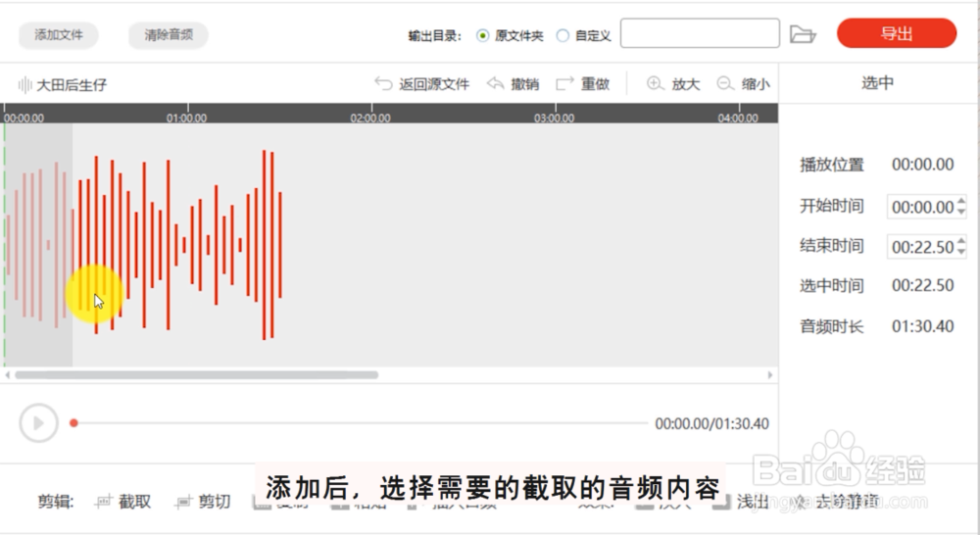Viewport: 980px width, 535px height.
Task: Click the scrollbar left arrow
Action: [8, 375]
